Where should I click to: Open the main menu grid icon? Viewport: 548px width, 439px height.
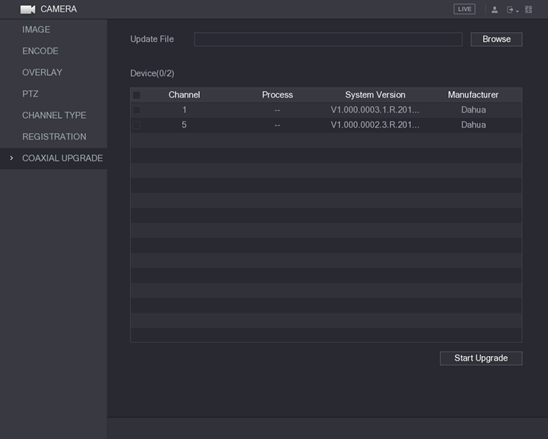coord(528,9)
